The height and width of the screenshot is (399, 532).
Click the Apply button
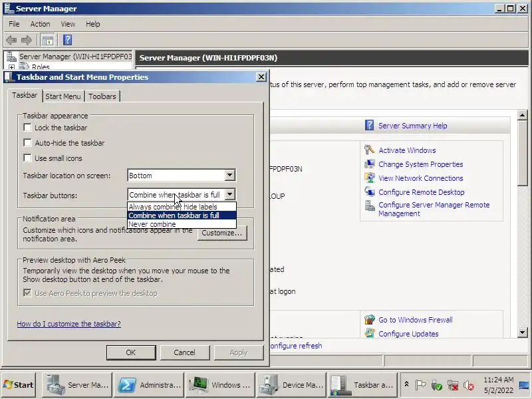[x=239, y=352]
